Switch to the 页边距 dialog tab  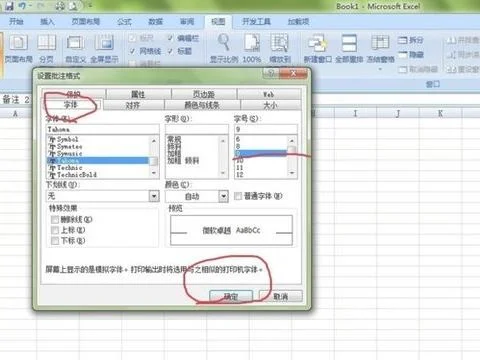204,94
